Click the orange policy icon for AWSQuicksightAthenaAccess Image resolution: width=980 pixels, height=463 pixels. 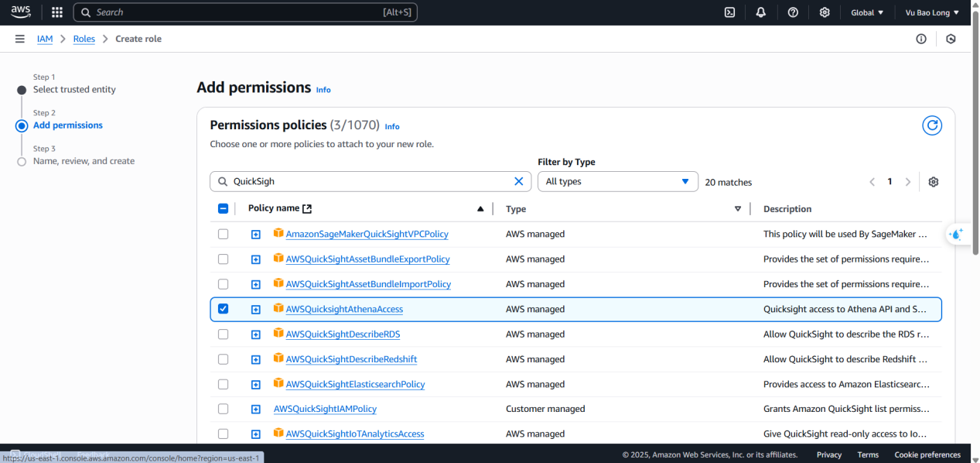pyautogui.click(x=278, y=308)
